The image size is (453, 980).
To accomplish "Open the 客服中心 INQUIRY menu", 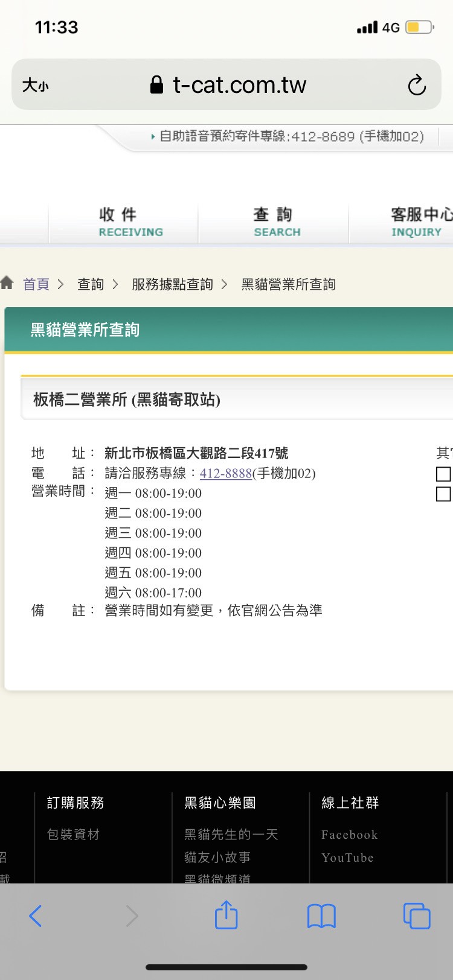I will (422, 222).
